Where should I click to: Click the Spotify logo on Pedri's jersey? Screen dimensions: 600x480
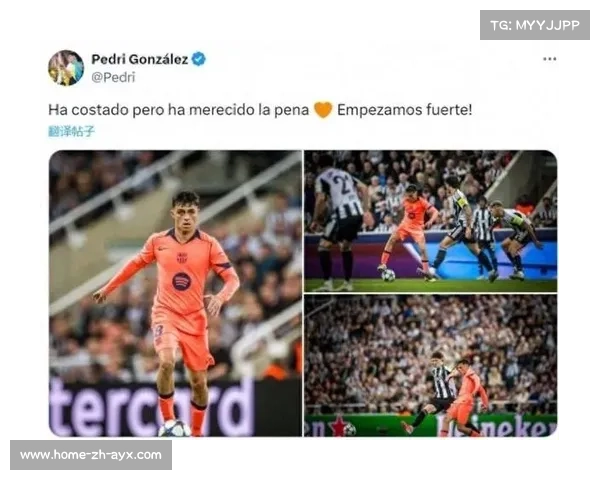[181, 282]
